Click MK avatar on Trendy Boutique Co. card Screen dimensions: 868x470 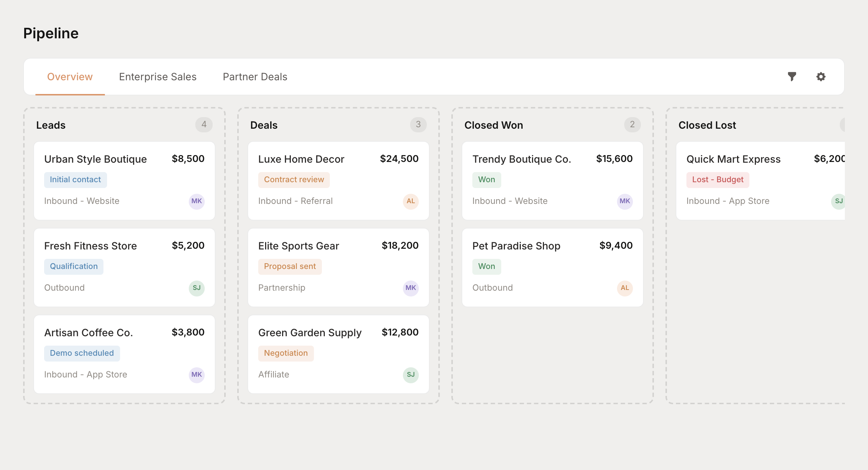(625, 201)
